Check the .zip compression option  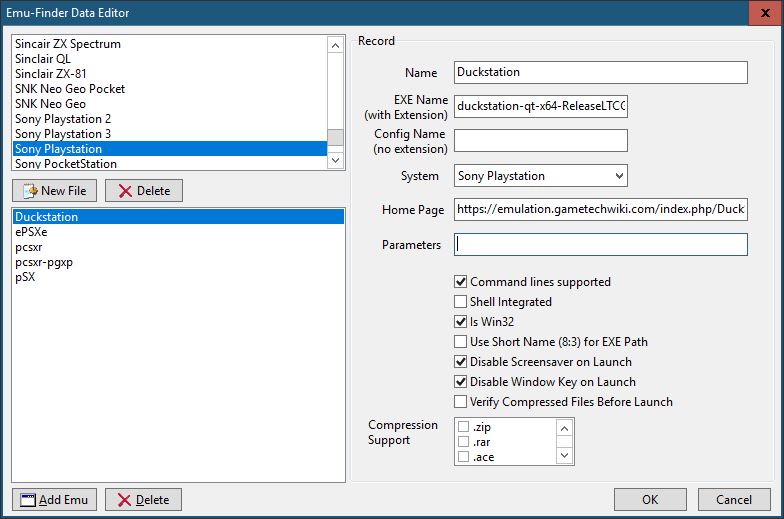(x=464, y=426)
